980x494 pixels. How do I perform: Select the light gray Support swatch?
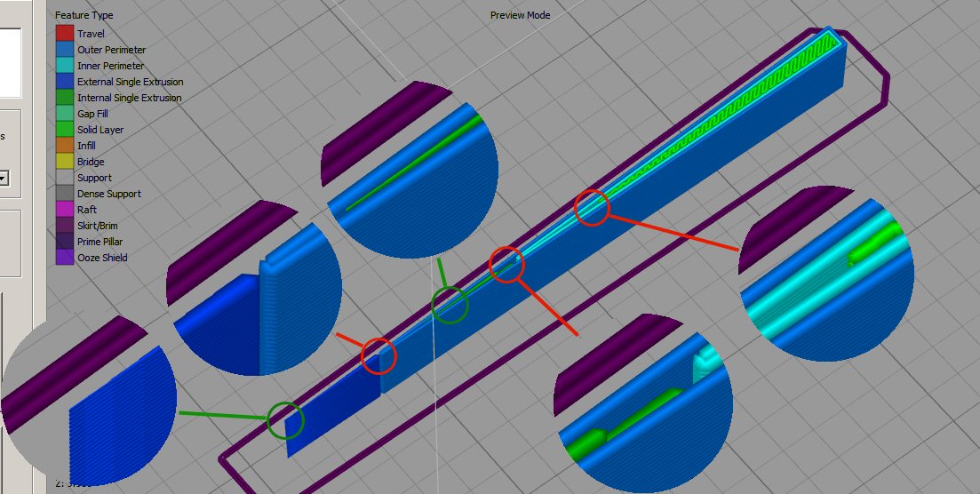click(x=64, y=178)
